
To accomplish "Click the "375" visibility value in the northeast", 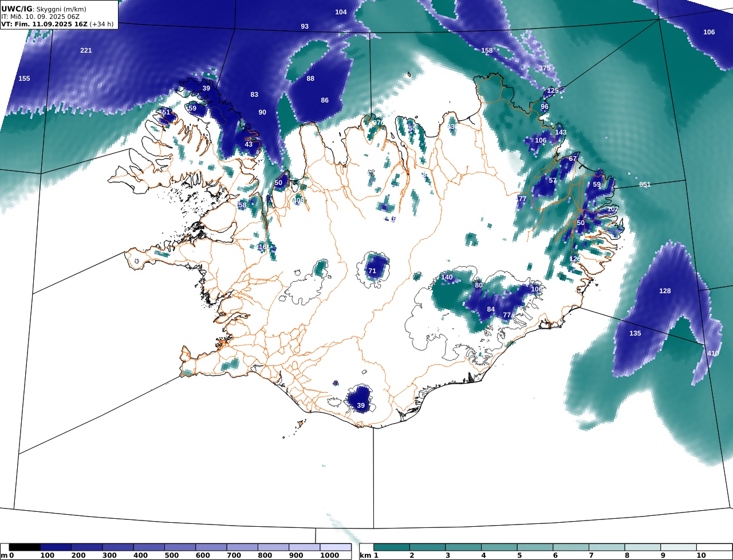I will point(545,68).
